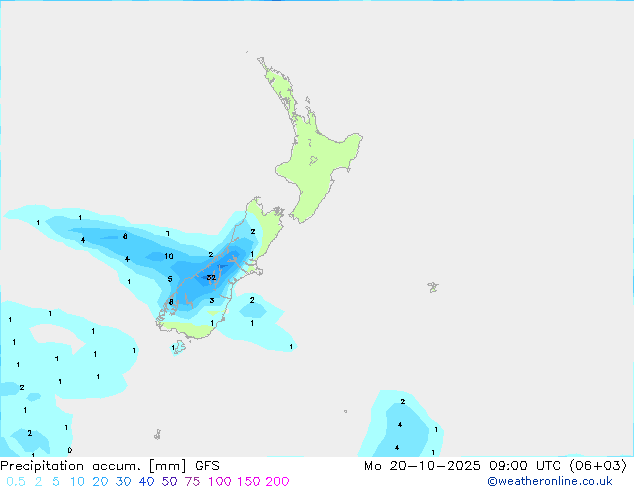This screenshot has height=490, width=634.
Task: Select the 0.5 mm legend value
Action: (x=16, y=482)
